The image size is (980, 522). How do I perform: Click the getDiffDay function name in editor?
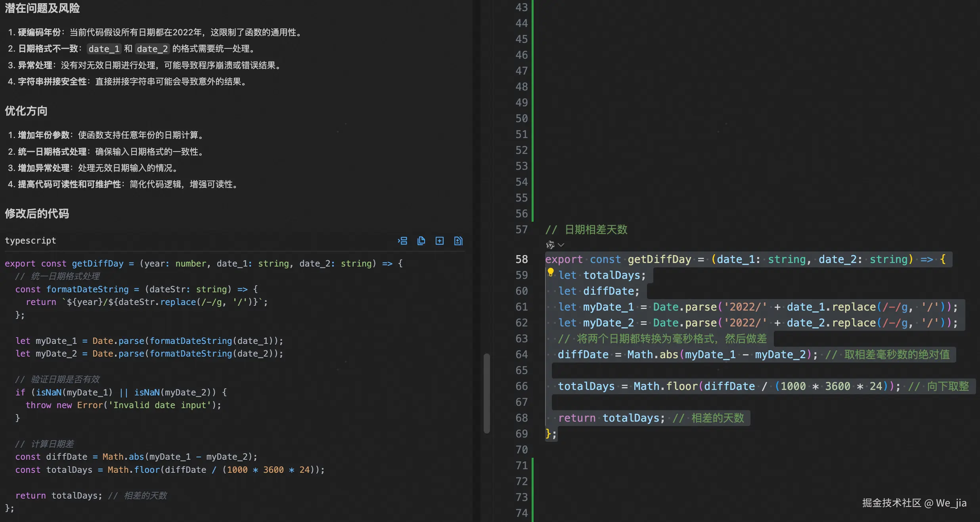click(x=659, y=259)
